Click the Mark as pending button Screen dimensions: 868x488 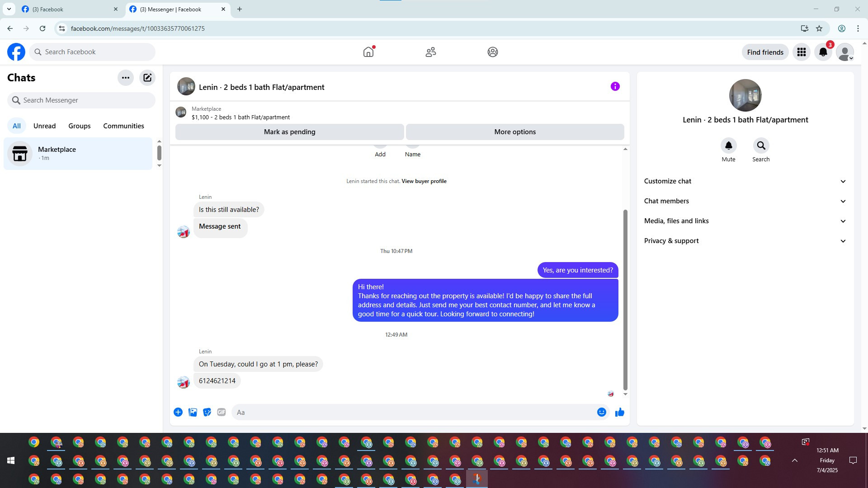click(x=289, y=132)
